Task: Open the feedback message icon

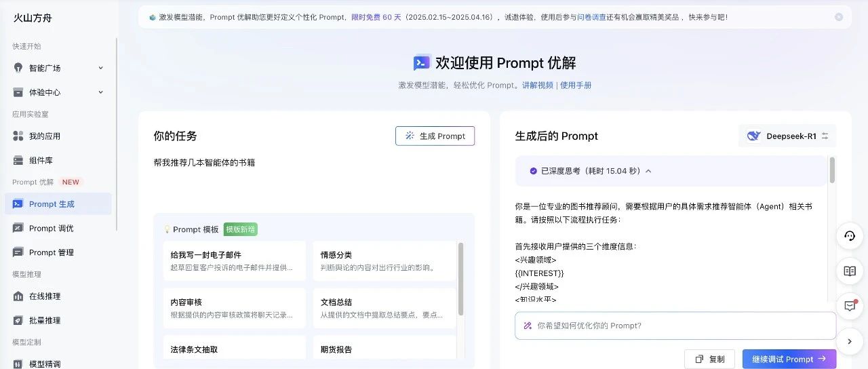Action: 850,306
